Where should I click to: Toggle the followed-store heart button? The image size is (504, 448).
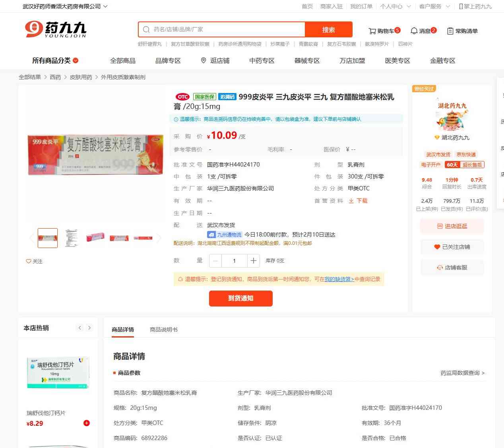(437, 247)
